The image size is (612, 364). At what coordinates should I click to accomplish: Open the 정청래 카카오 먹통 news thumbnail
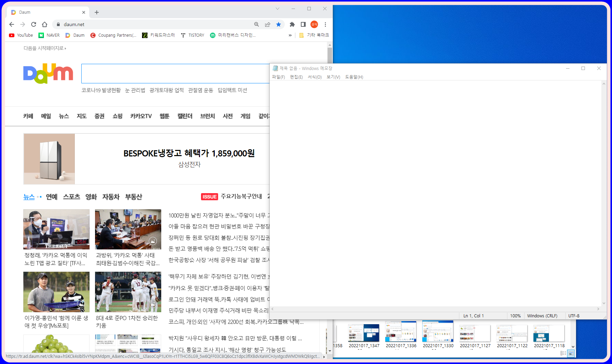(x=56, y=229)
